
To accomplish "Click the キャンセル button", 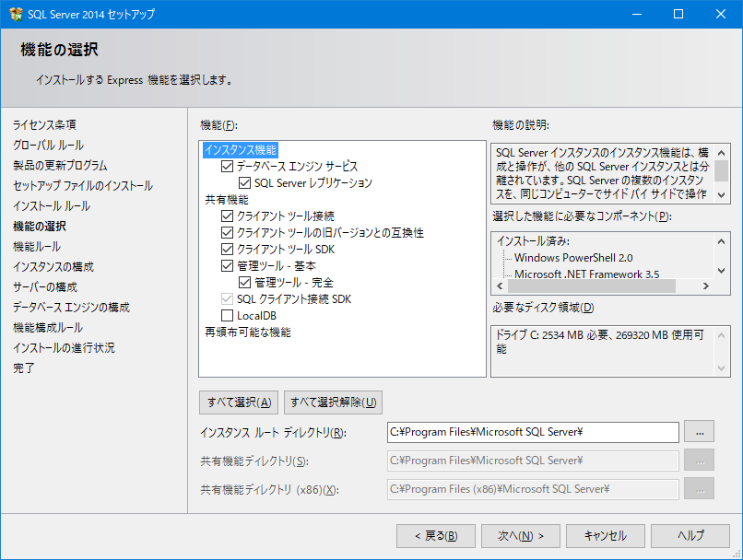I will point(606,536).
